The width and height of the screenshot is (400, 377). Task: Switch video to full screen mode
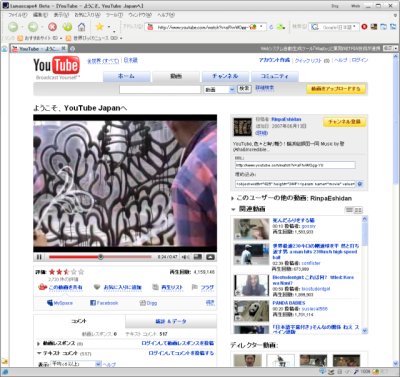(210, 257)
